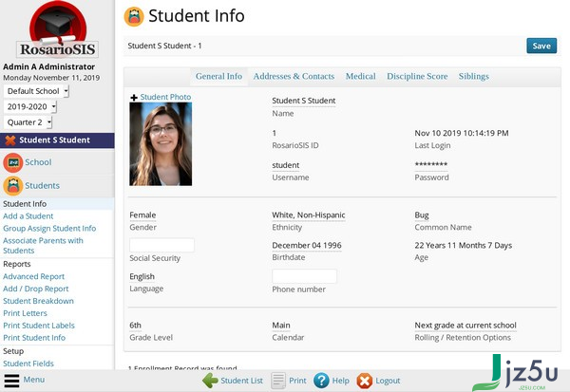This screenshot has height=392, width=570.
Task: Switch to the General Info tab
Action: tap(218, 76)
